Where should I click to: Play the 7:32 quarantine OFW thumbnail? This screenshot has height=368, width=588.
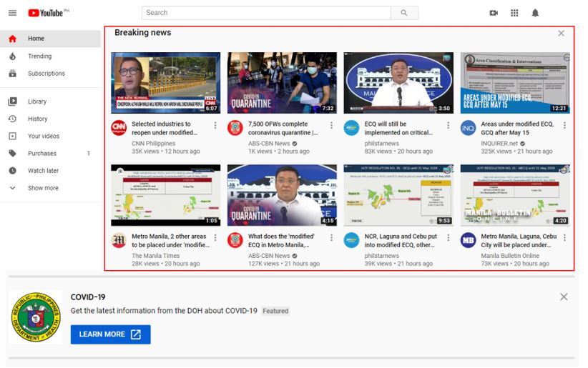282,83
